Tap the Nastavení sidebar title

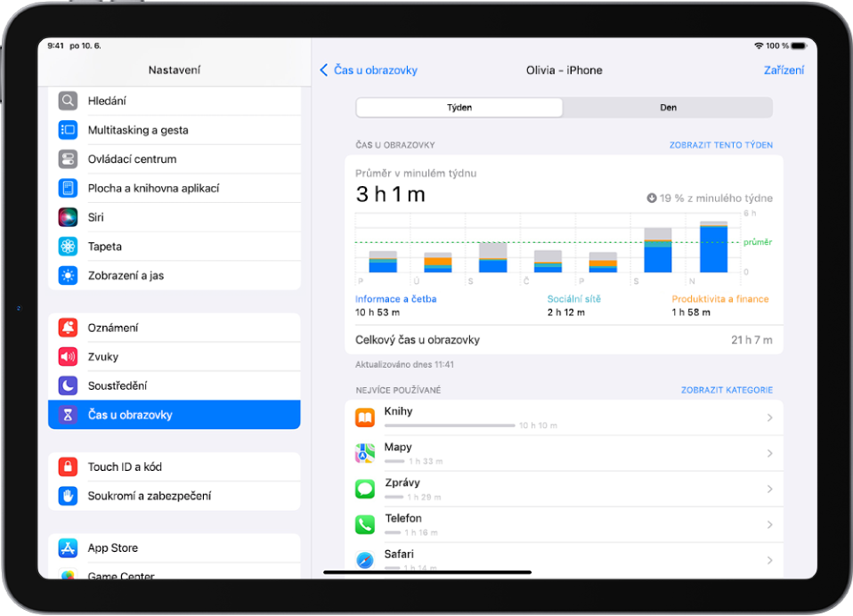coord(175,70)
